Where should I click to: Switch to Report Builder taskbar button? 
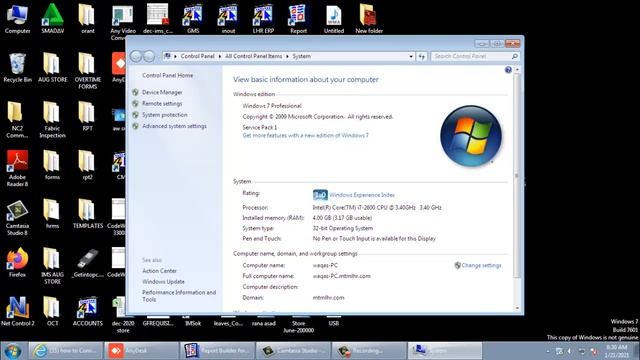217,351
